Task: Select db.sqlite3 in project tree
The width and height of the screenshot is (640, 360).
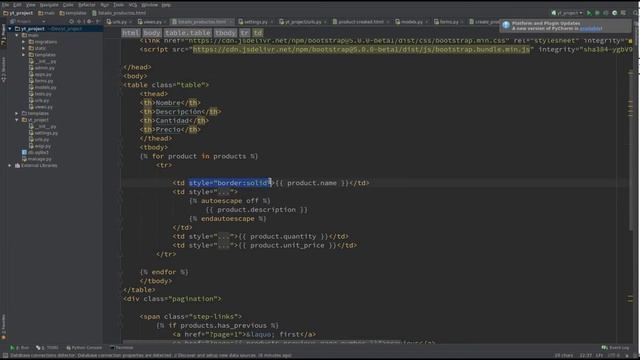Action: click(x=35, y=153)
